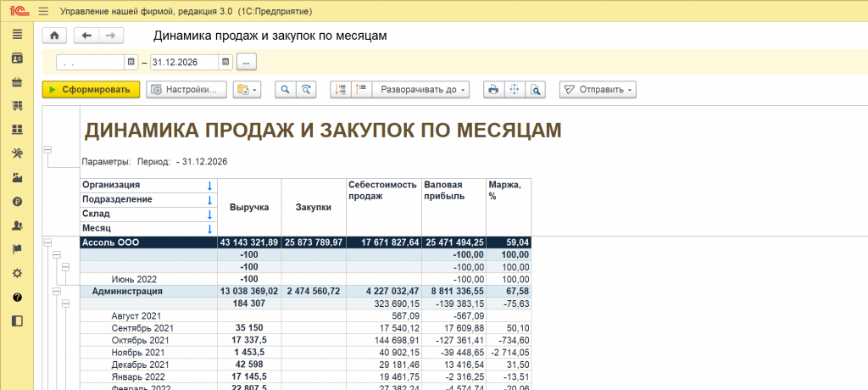Click the page setup crosshair icon
The width and height of the screenshot is (868, 390).
click(x=515, y=89)
